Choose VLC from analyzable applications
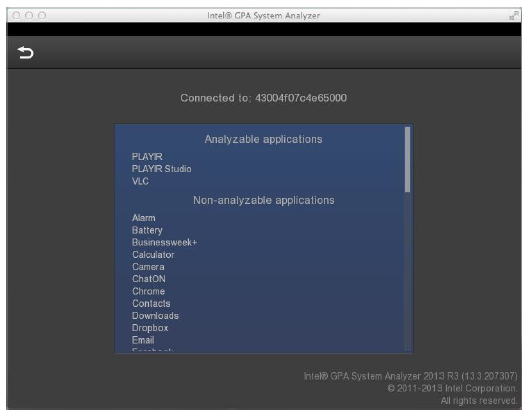Viewport: 530px width, 416px height. point(140,181)
